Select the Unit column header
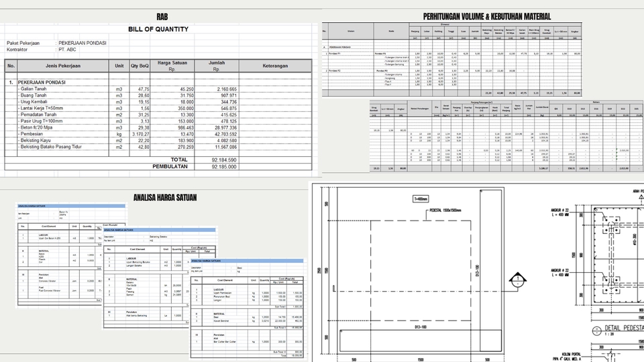The width and height of the screenshot is (644, 362). tap(119, 66)
